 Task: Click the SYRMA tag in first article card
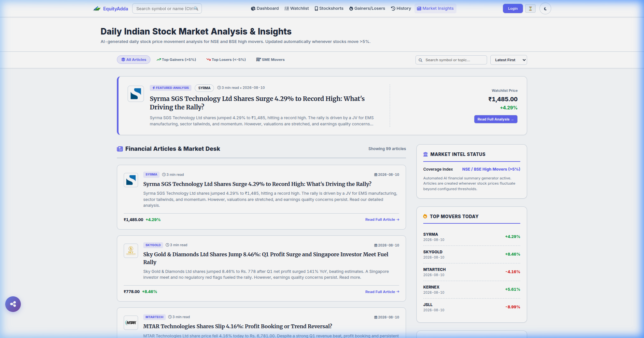coord(151,175)
